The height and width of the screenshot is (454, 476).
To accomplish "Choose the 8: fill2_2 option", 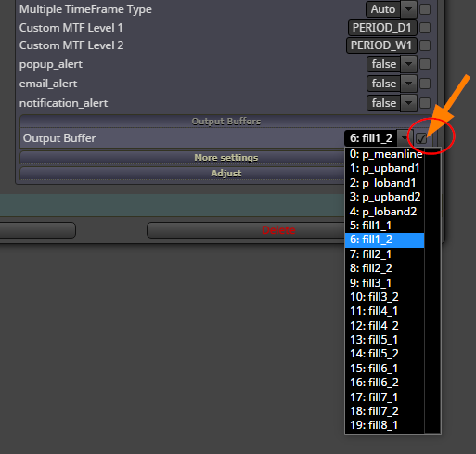I will click(x=384, y=268).
